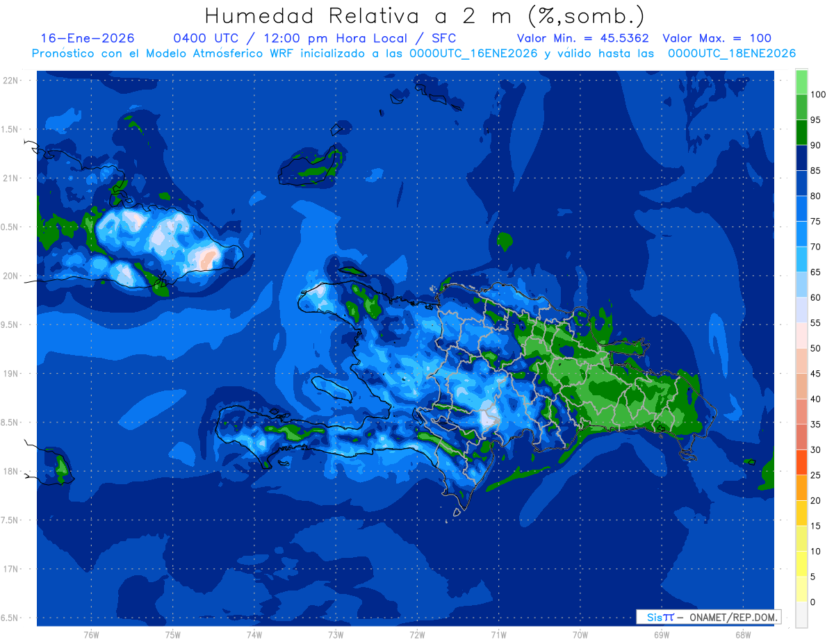Select the pale pink swatch between 50 and 55
The height and width of the screenshot is (644, 834).
pyautogui.click(x=801, y=336)
